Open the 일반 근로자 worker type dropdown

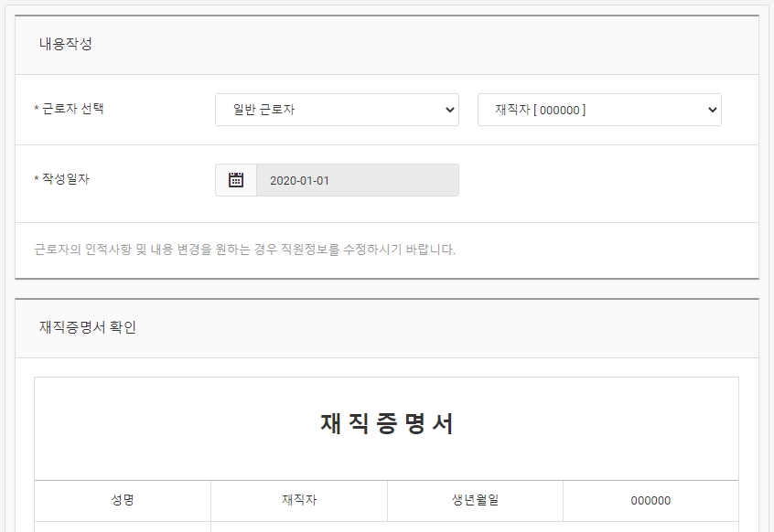point(338,110)
